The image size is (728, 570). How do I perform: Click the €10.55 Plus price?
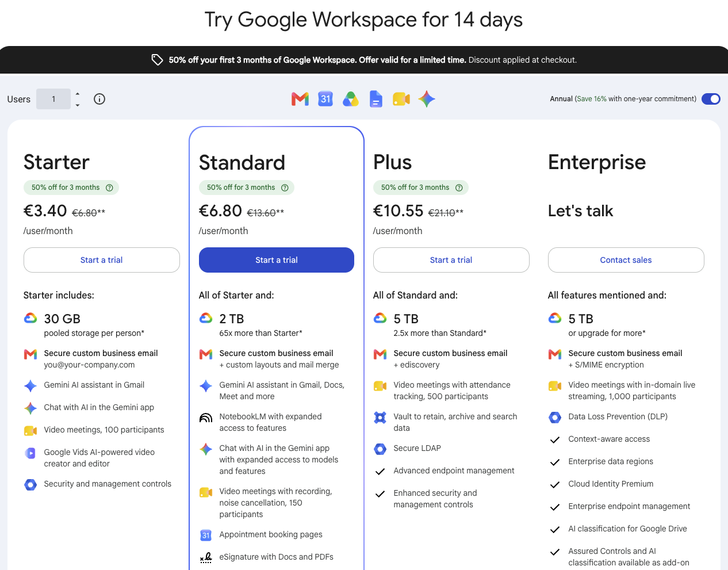(x=399, y=211)
